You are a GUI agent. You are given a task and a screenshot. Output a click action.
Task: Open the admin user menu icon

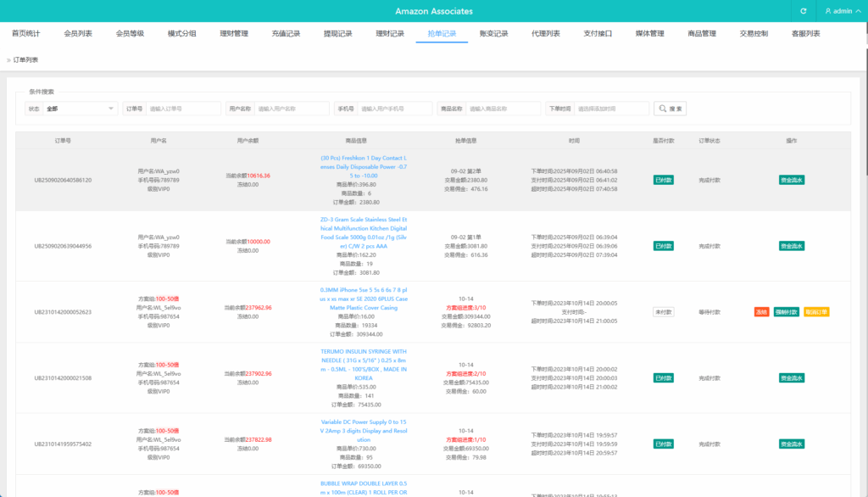(x=828, y=11)
